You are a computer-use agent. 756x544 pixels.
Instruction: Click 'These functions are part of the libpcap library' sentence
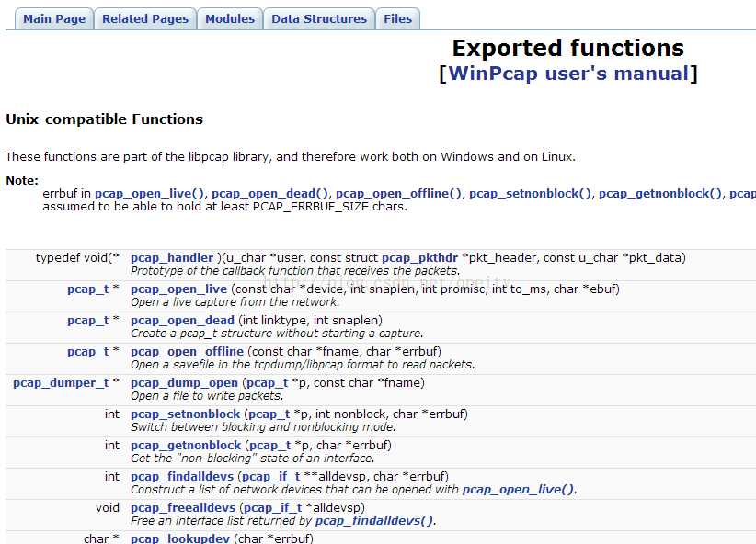pos(291,157)
